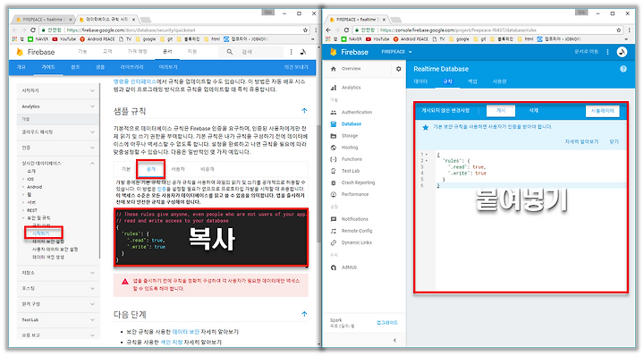Open the user avatar in the console header
This screenshot has height=356, width=644.
pos(622,52)
